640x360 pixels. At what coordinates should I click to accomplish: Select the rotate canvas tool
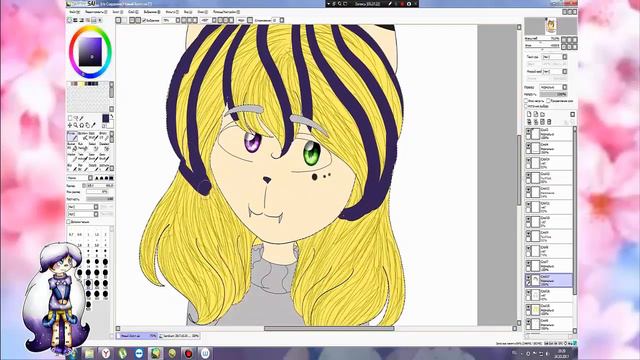82,125
